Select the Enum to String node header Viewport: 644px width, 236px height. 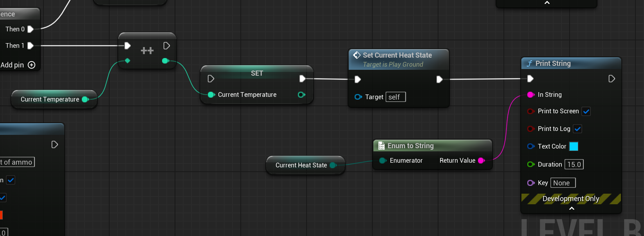(x=433, y=146)
